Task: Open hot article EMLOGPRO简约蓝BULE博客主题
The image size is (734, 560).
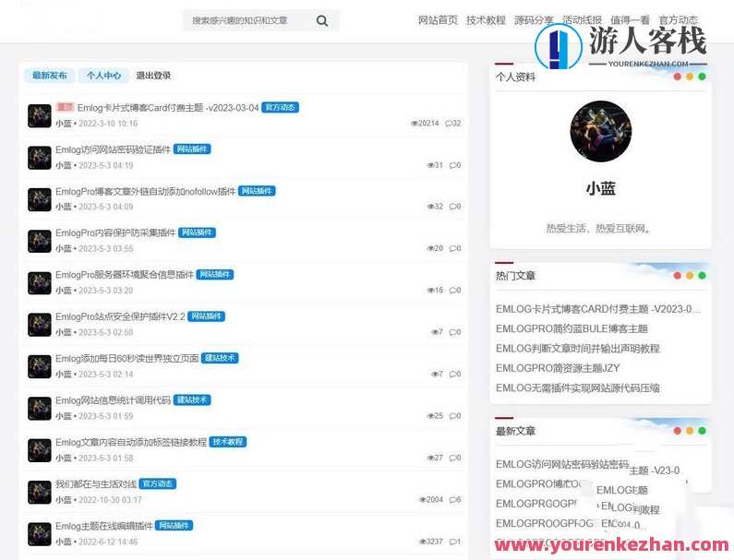Action: 572,328
